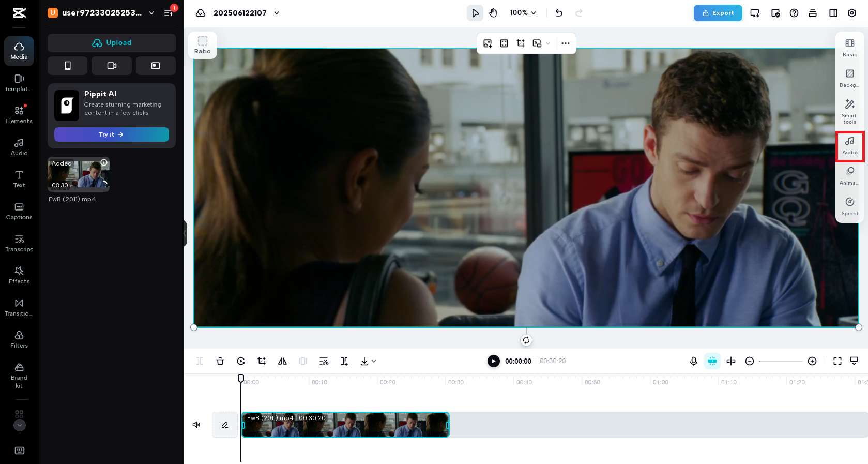This screenshot has width=868, height=464.
Task: Open the Captions panel
Action: 19,211
